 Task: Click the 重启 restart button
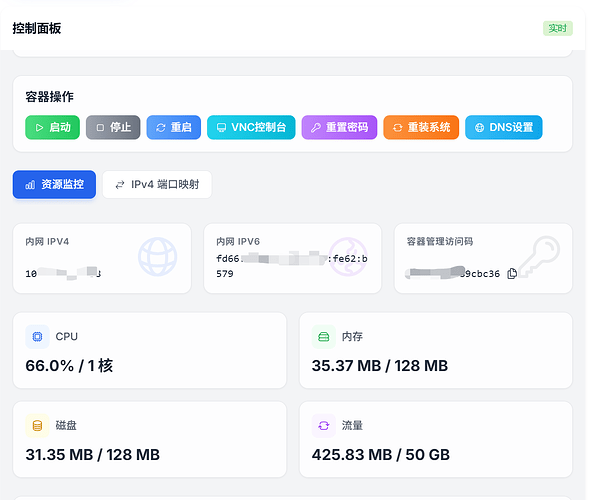coord(174,127)
